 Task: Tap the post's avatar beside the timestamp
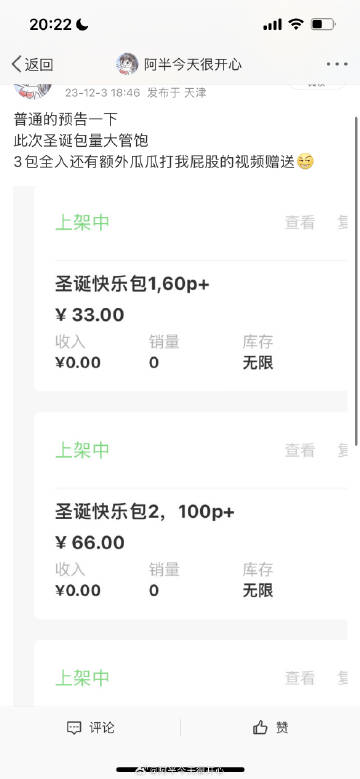33,90
